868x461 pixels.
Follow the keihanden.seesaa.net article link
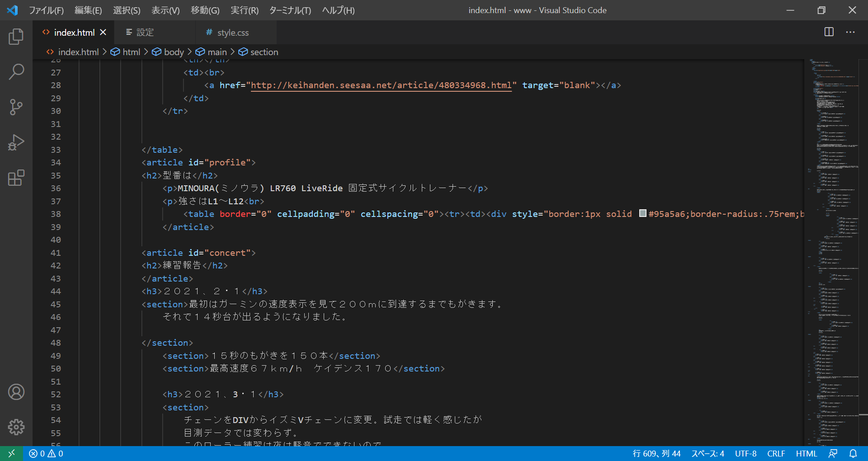381,85
